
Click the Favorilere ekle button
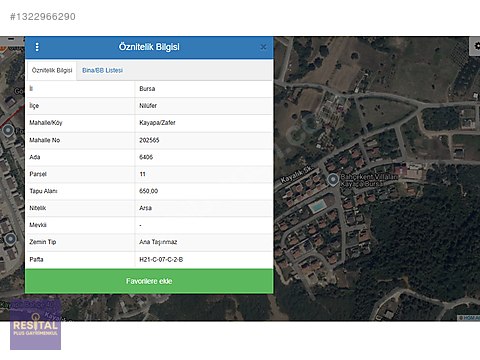point(149,281)
